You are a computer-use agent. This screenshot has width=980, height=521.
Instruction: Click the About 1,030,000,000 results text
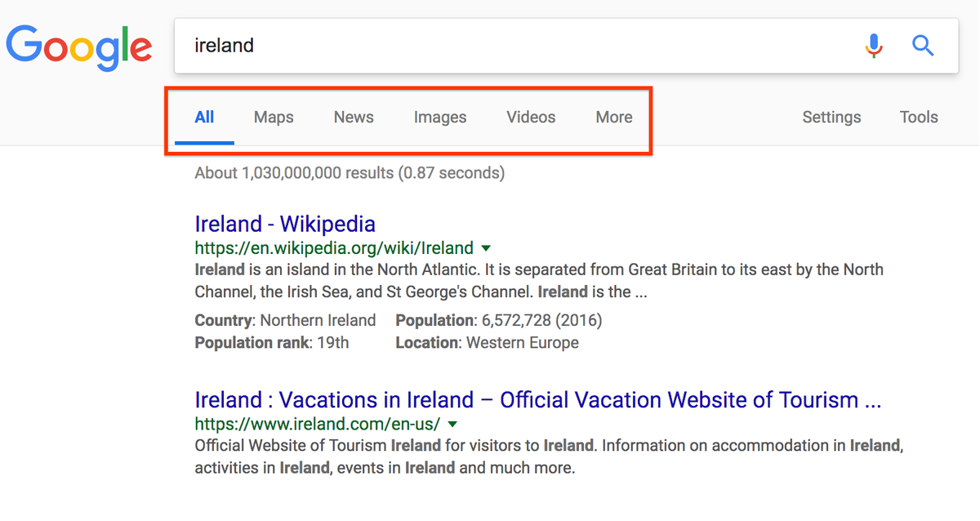[350, 173]
